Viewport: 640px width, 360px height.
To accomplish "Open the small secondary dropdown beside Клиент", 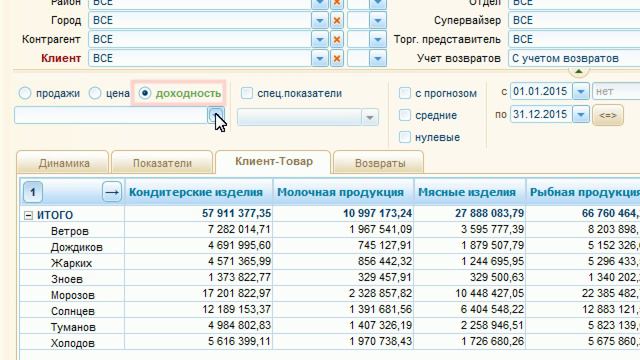I will [x=378, y=58].
